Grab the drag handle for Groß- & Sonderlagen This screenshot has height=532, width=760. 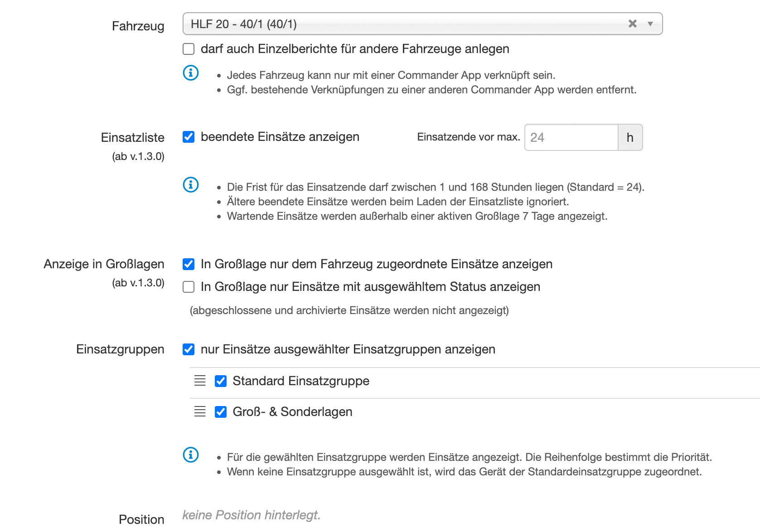pyautogui.click(x=200, y=411)
